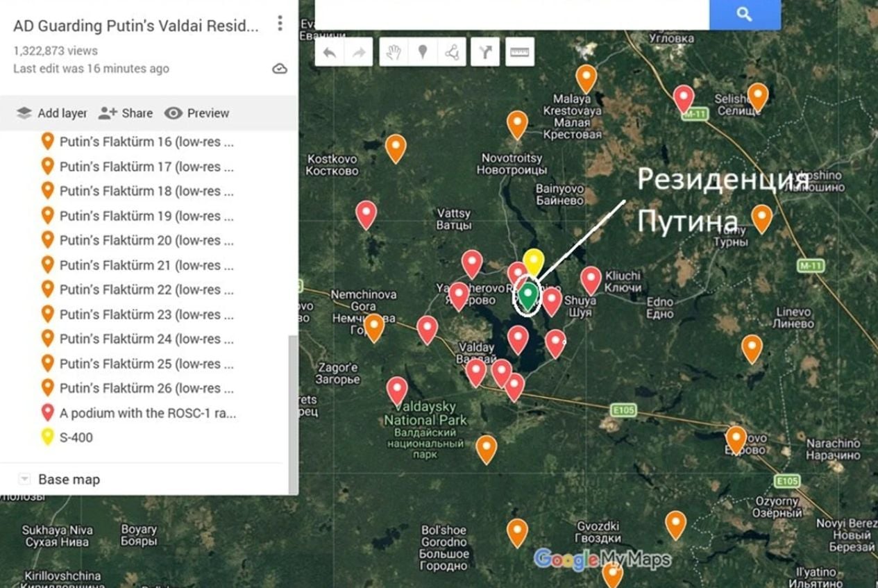Select the Add directions tool
Screen dimensions: 878x588
[x=486, y=51]
